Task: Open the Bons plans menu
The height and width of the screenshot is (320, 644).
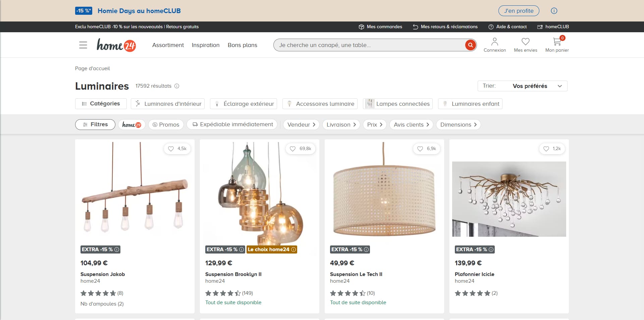Action: [x=243, y=45]
